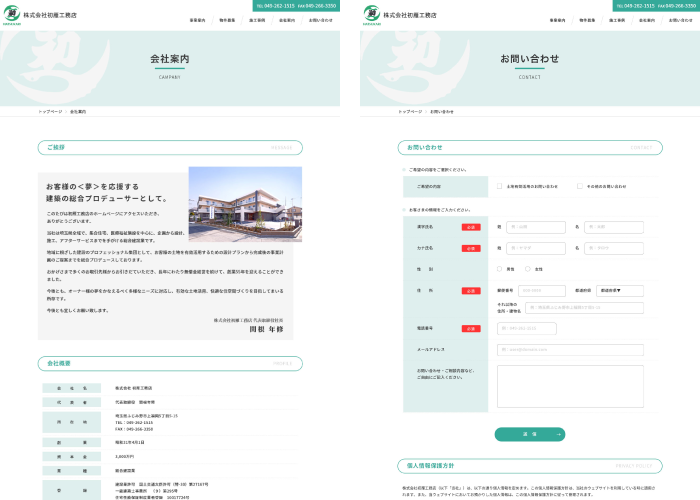Click the katakana surname input field

tap(536, 248)
